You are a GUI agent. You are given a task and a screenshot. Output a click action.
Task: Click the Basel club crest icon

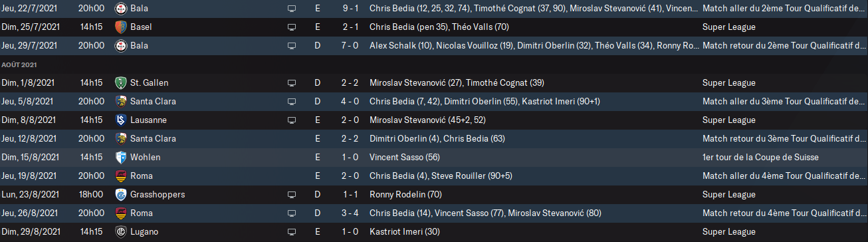(x=120, y=27)
